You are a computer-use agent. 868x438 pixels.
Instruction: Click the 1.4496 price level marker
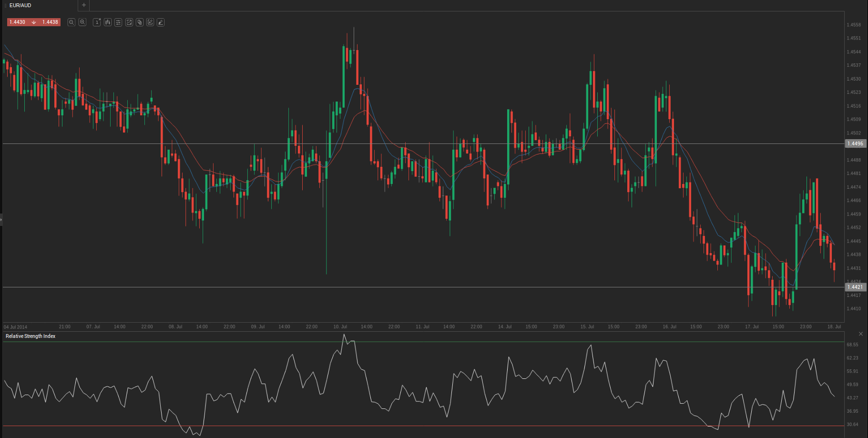click(x=855, y=143)
